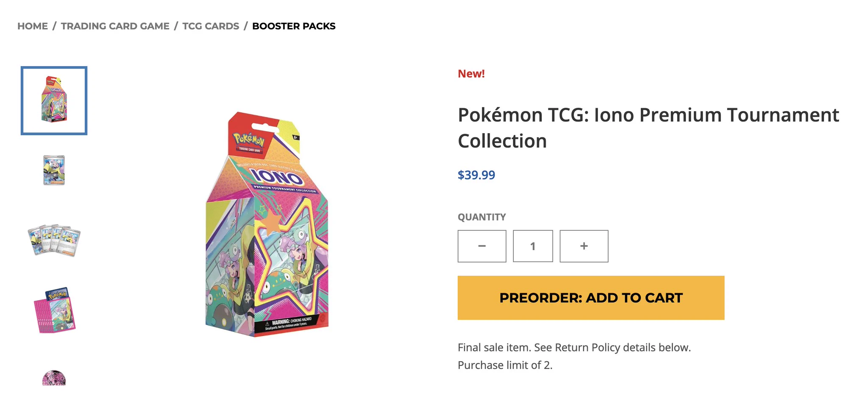
Task: Increase quantity with the plus button
Action: 584,246
